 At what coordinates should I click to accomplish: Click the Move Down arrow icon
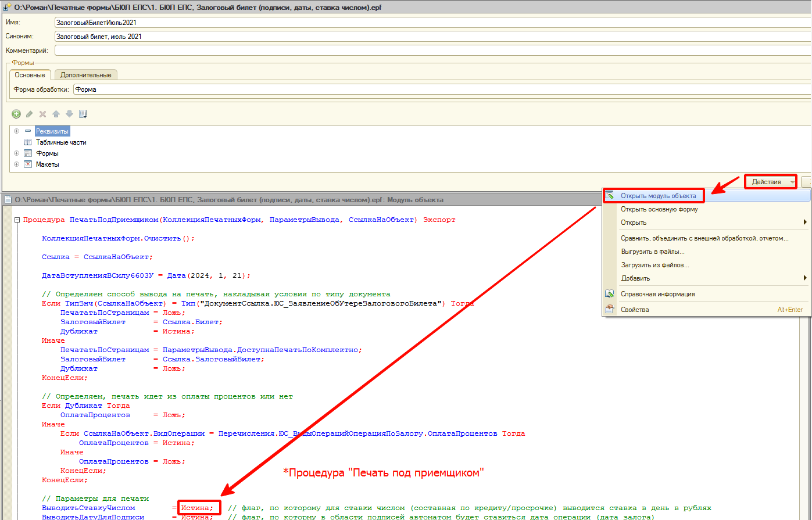[69, 114]
